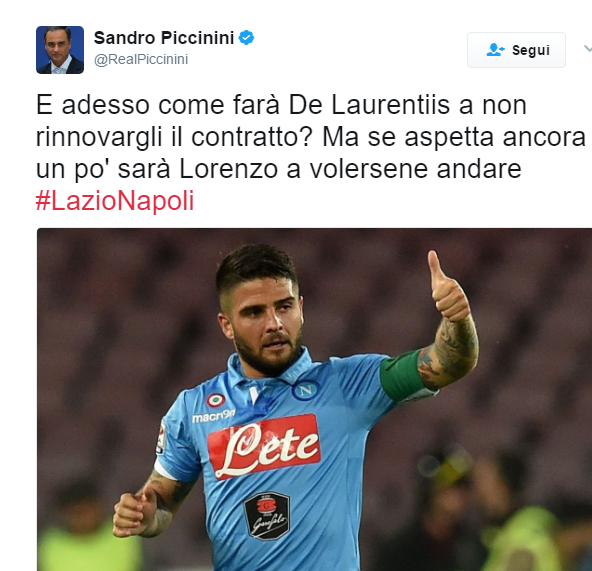Click the blue verified badge
The image size is (592, 571).
pos(247,38)
